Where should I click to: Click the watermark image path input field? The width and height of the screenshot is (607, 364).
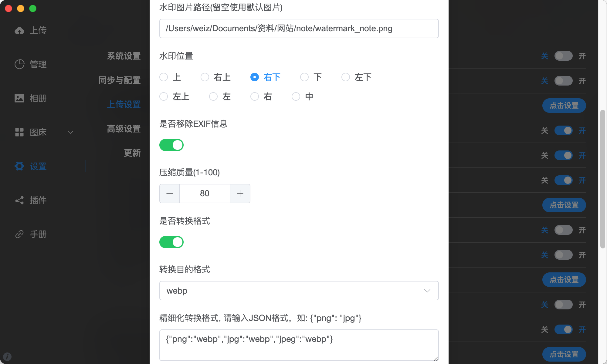[299, 29]
